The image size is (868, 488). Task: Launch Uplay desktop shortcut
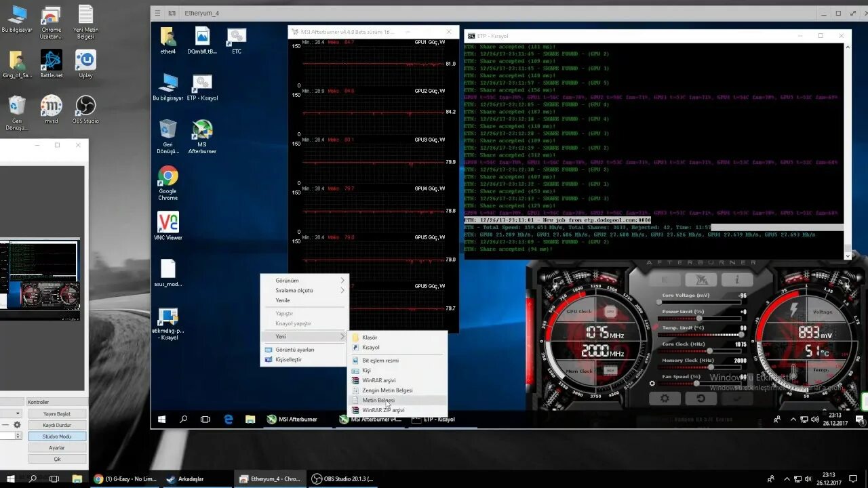click(x=85, y=64)
